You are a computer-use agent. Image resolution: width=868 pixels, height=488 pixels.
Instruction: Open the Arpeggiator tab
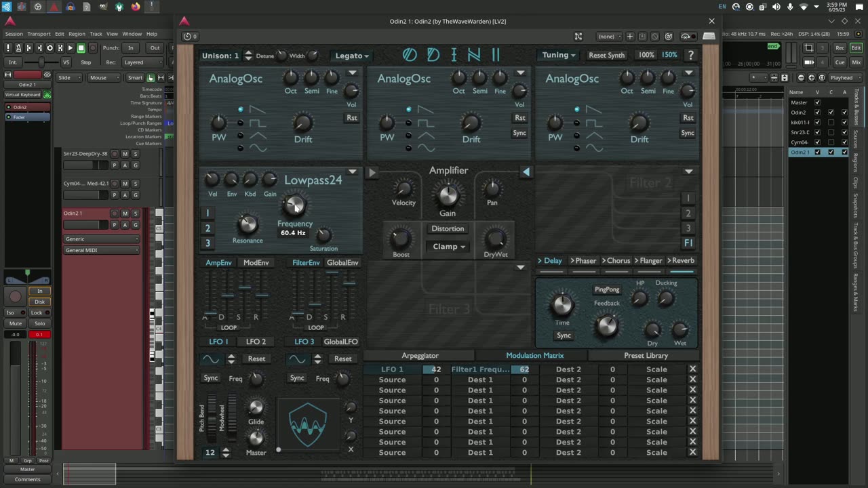click(x=420, y=355)
